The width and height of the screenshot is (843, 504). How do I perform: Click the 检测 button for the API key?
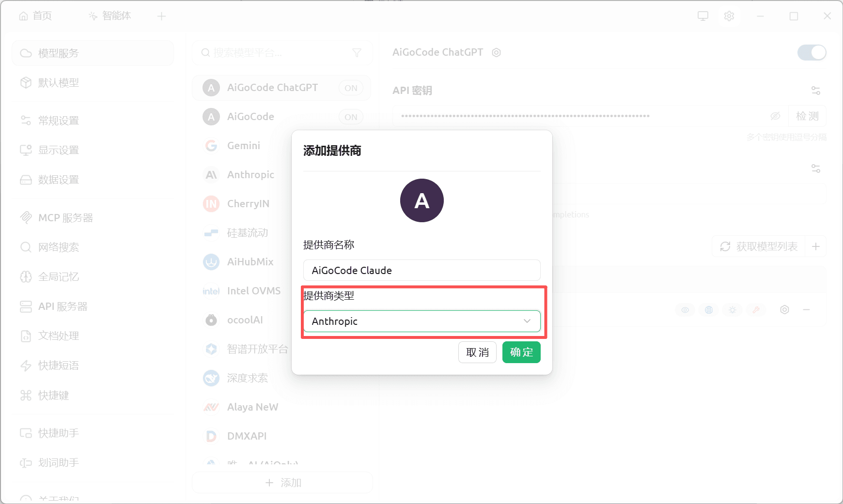807,116
